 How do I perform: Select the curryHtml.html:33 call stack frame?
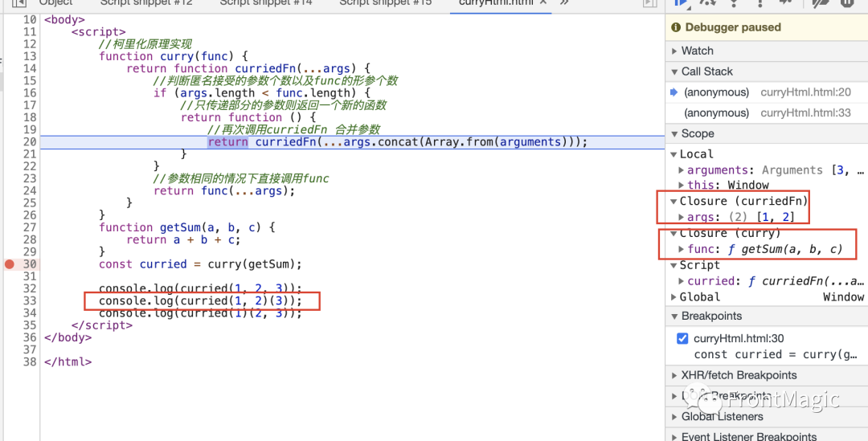tap(766, 113)
